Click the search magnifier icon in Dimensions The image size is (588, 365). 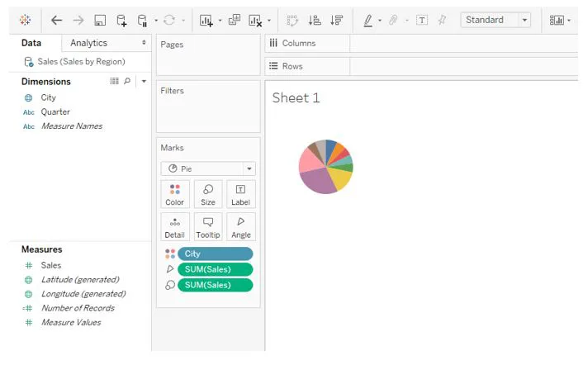[x=127, y=81]
